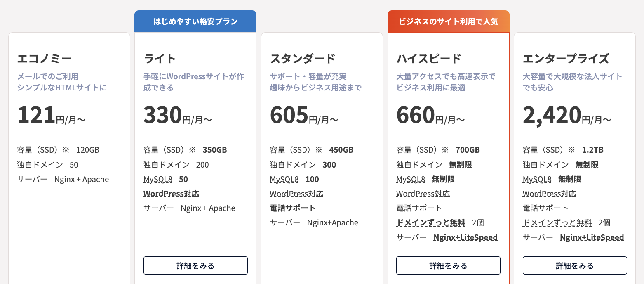Click the orange ビジネスのサイト利用で人気 banner
644x284 pixels.
(x=448, y=21)
